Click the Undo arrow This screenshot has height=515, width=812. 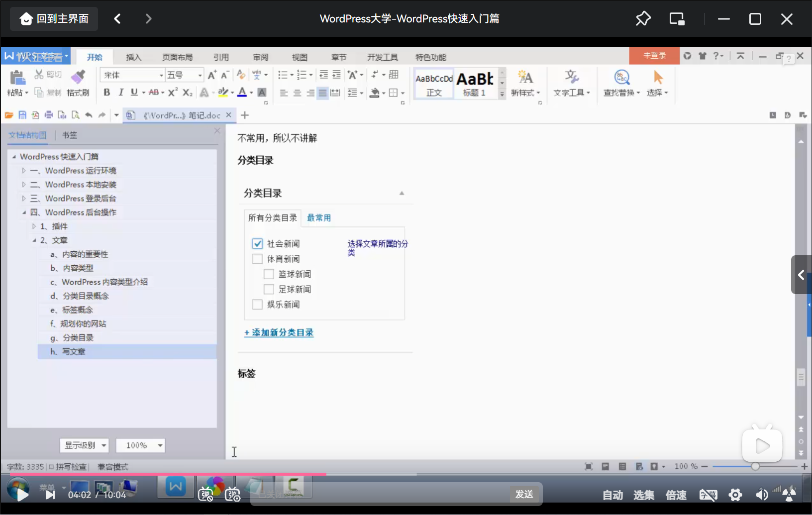(89, 115)
